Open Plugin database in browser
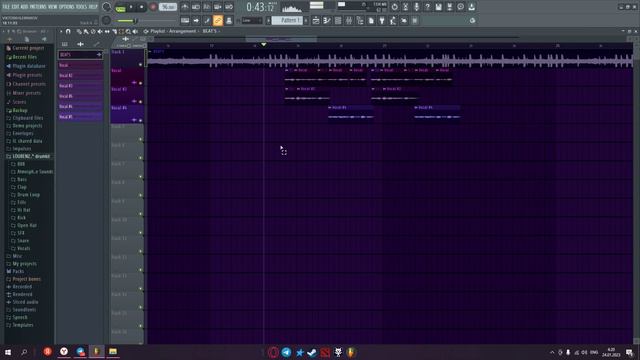The image size is (640, 360). pyautogui.click(x=26, y=66)
